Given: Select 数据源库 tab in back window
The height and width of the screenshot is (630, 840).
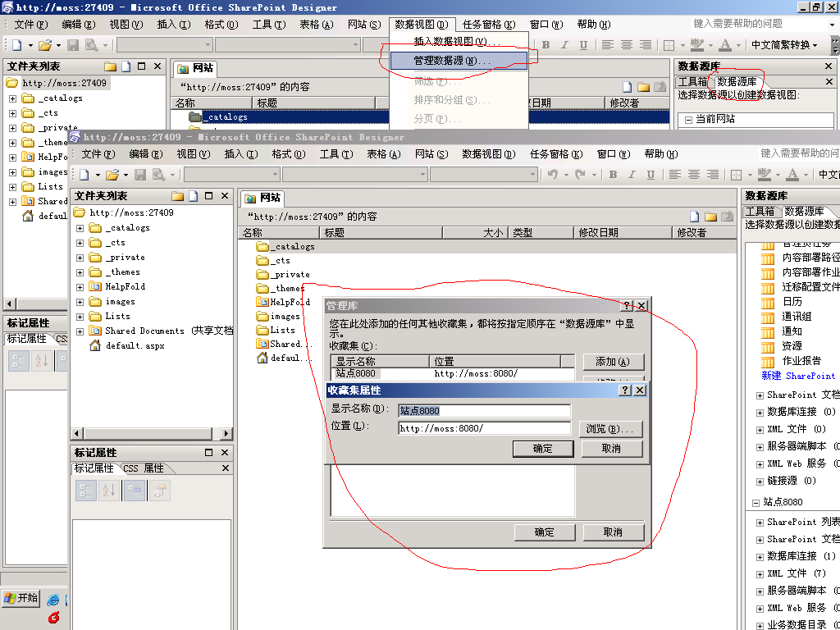Looking at the screenshot, I should pos(737,82).
